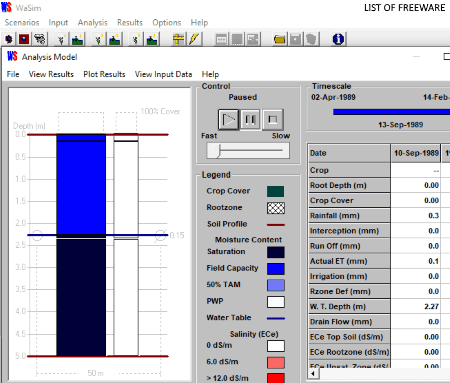The height and width of the screenshot is (383, 450).
Task: Open the Scenarios menu
Action: 22,22
